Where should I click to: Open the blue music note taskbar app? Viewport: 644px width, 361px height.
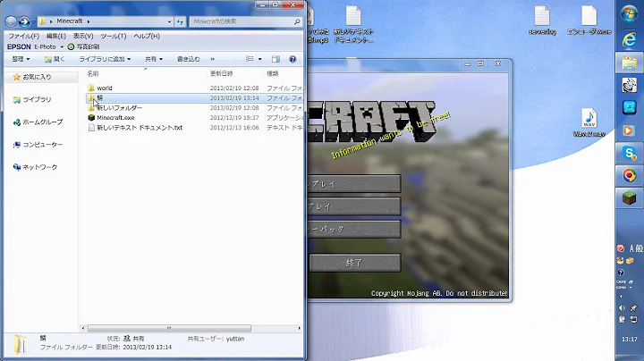coord(629,108)
